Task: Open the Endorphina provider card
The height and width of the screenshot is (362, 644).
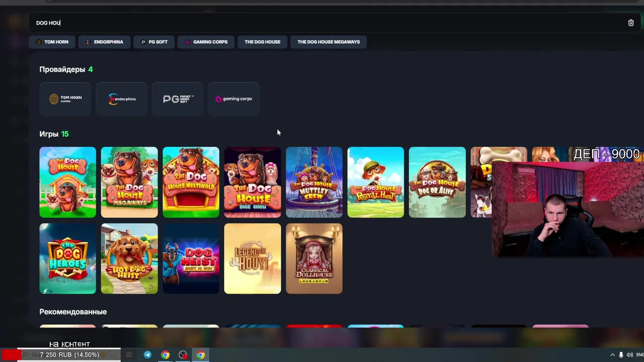Action: click(x=121, y=99)
